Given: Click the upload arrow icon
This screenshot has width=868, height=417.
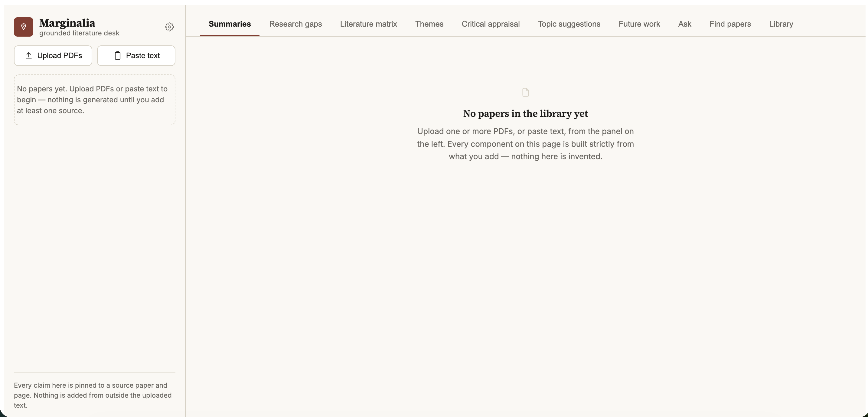Looking at the screenshot, I should tap(29, 56).
